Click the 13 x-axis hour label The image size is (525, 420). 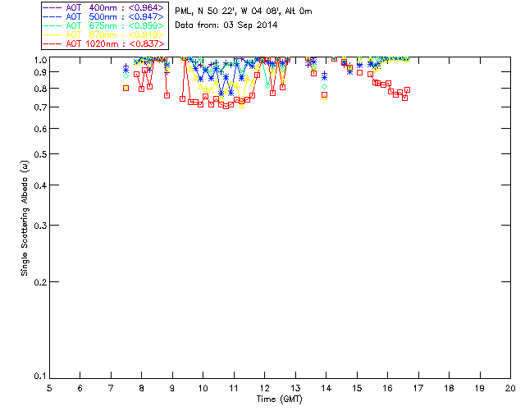tap(295, 388)
